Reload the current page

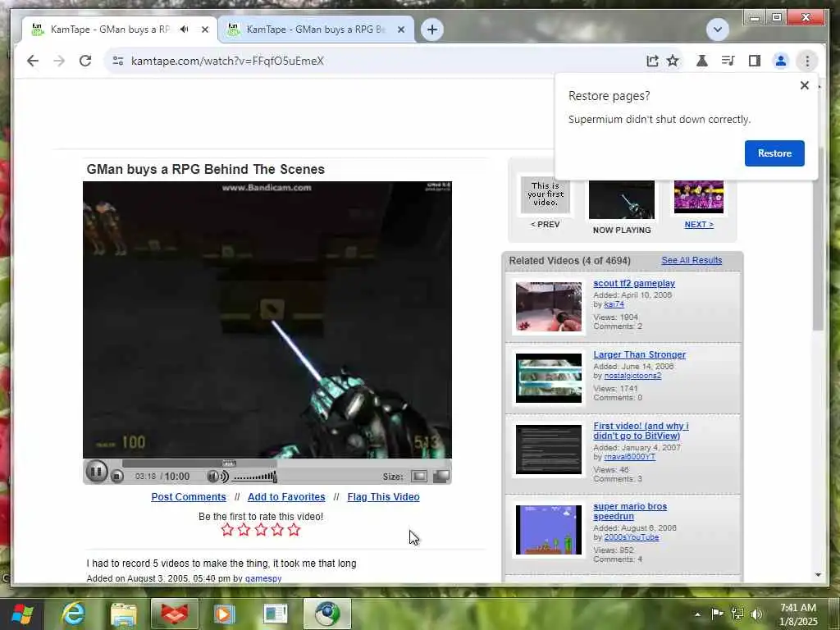(85, 61)
